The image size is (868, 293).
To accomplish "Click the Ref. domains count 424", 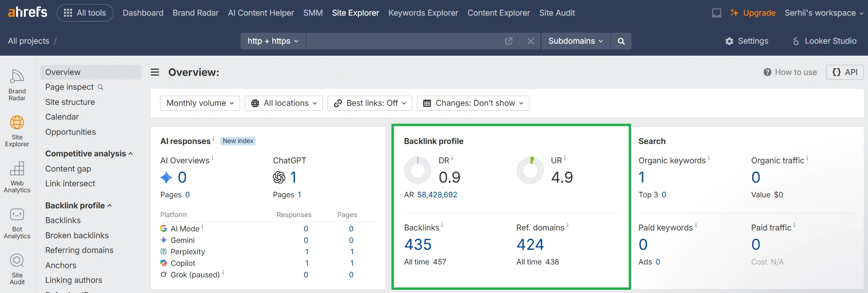I will click(530, 244).
